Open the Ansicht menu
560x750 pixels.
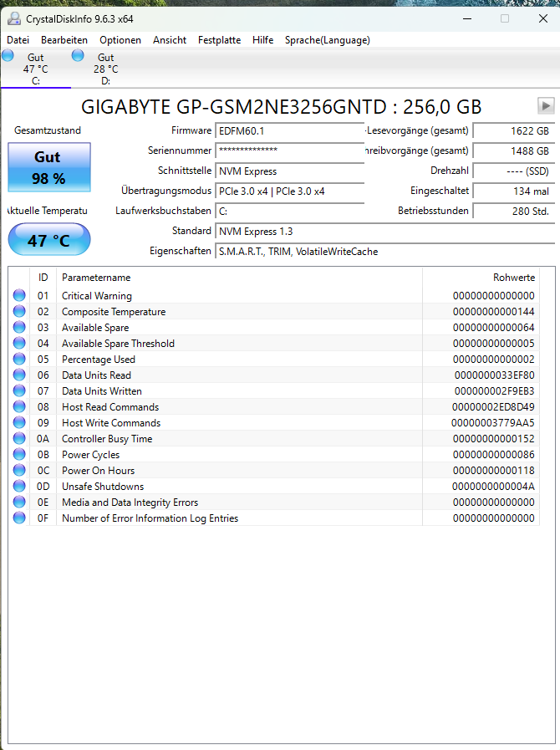170,40
